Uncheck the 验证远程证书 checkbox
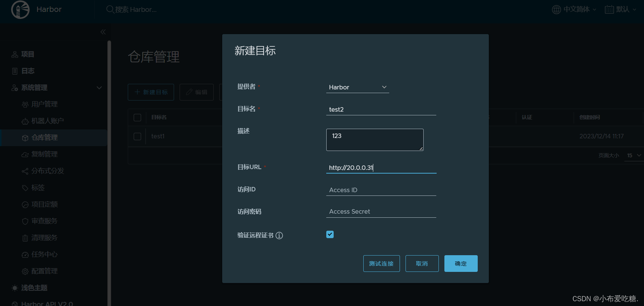The image size is (644, 306). click(x=330, y=234)
